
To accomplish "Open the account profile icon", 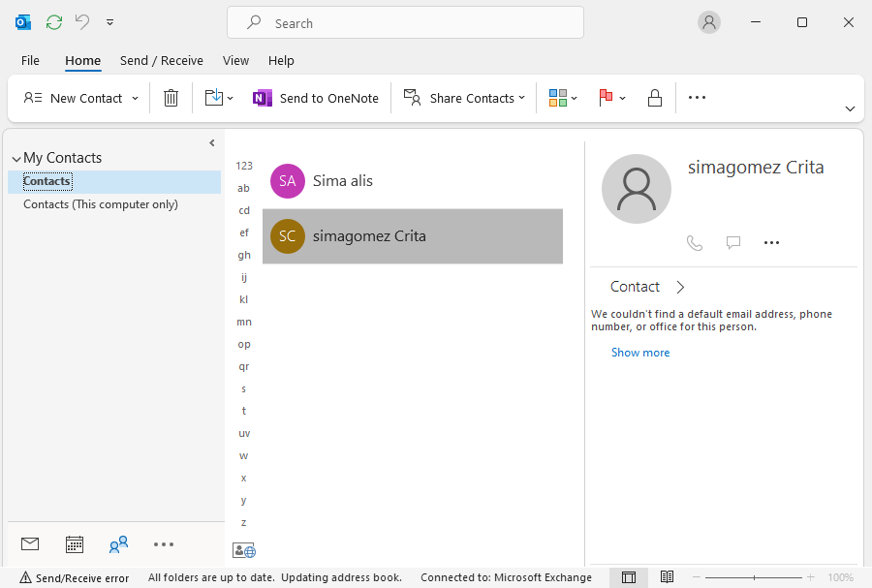I will tap(709, 22).
